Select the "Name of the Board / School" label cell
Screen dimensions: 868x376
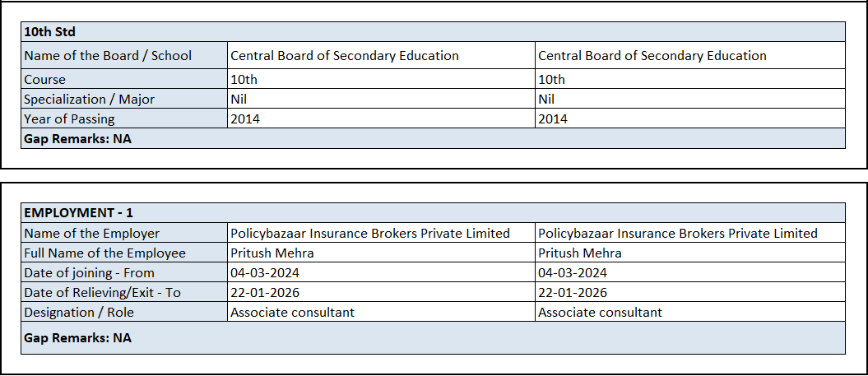(108, 56)
